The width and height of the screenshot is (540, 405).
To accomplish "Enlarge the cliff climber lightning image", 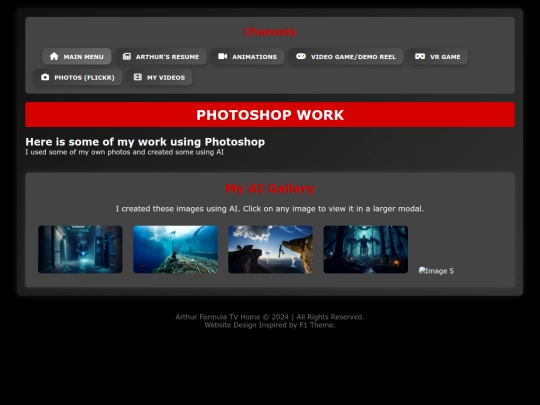I will point(270,249).
